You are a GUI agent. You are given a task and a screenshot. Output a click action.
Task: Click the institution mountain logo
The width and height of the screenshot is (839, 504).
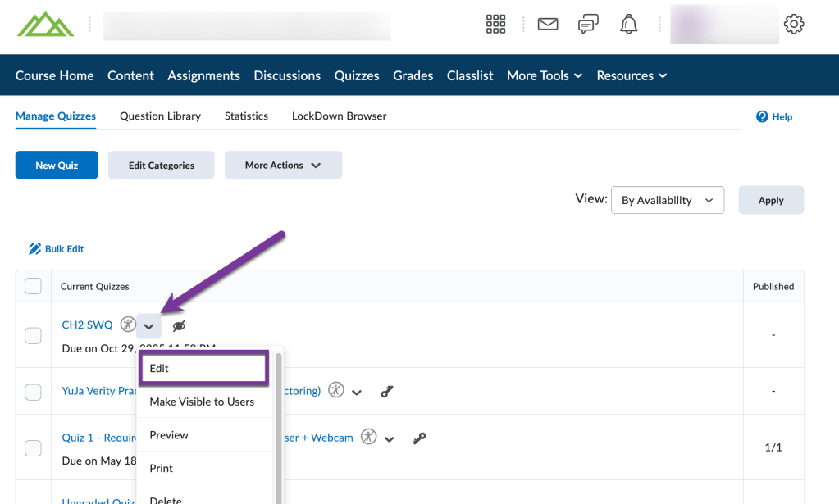45,25
